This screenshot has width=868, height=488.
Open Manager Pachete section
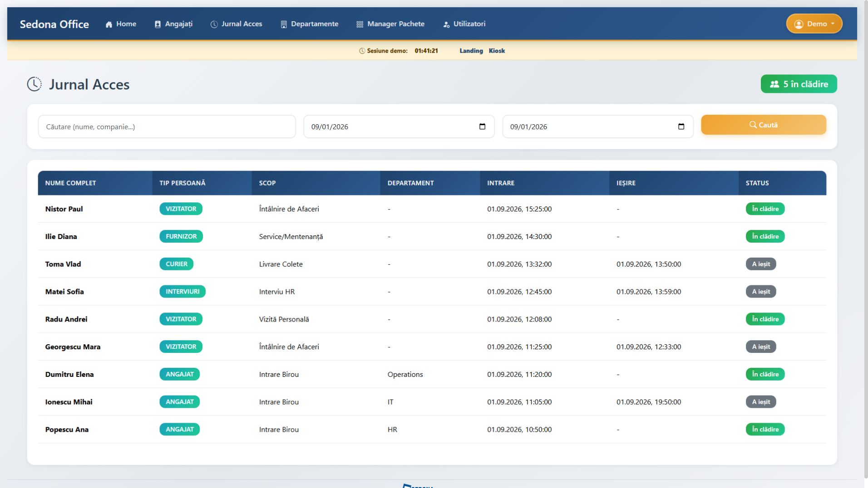click(390, 24)
